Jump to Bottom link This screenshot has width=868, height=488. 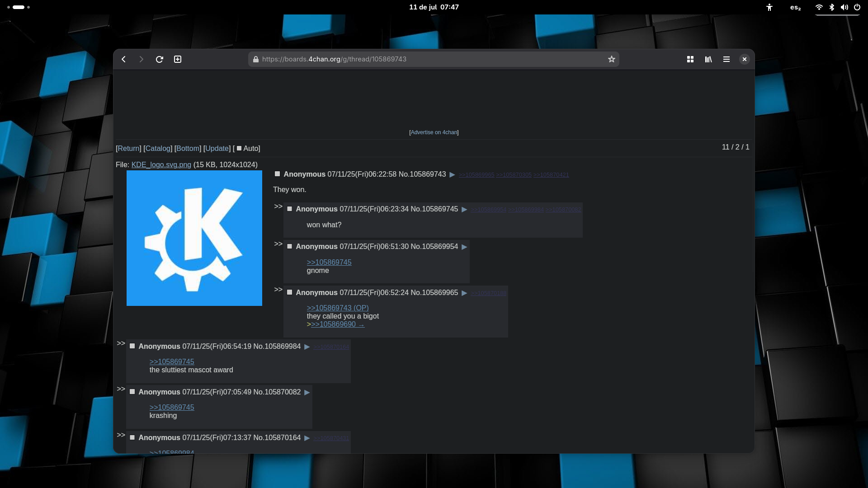(188, 148)
